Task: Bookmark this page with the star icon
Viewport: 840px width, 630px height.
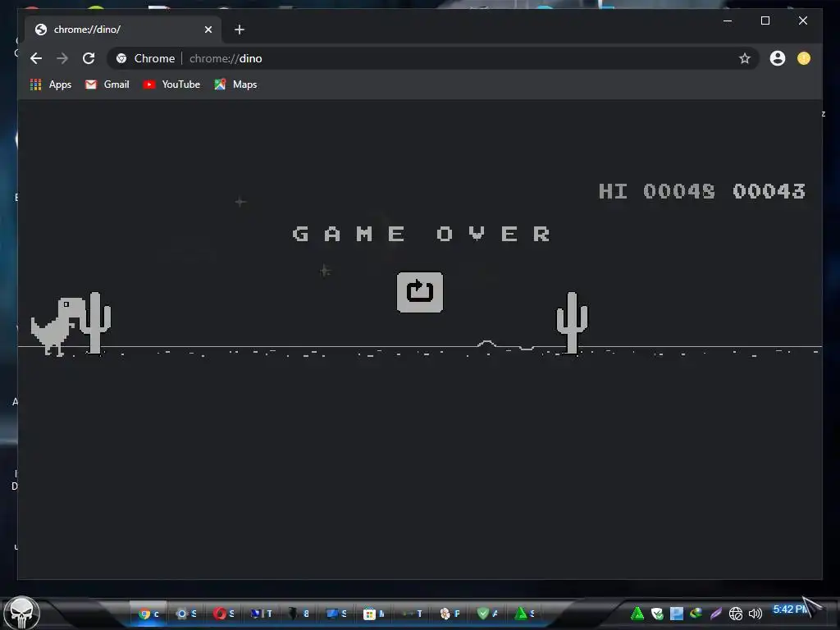Action: [x=745, y=58]
